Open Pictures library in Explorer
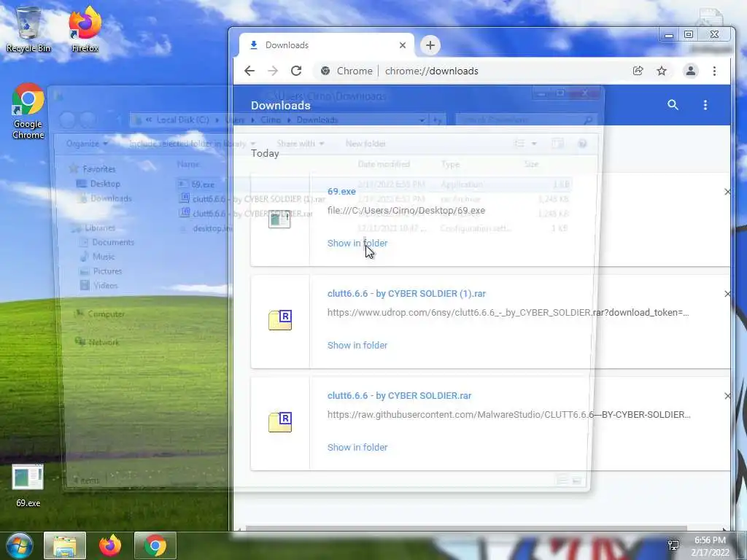The image size is (747, 560). click(101, 271)
